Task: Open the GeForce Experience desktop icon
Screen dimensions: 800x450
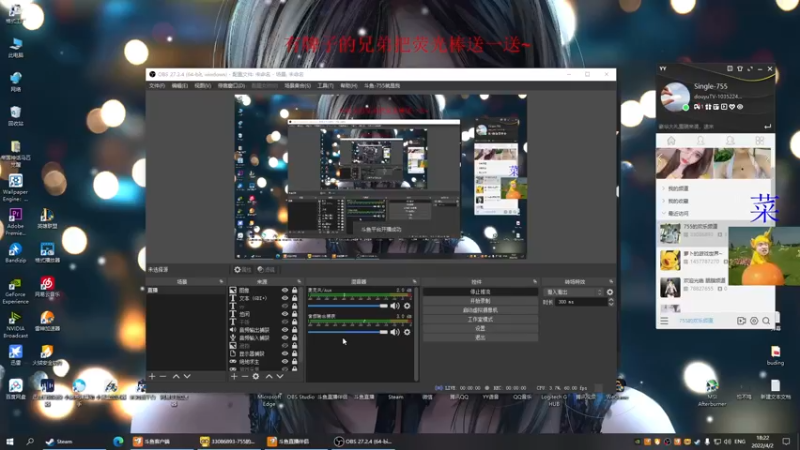Action: pos(15,291)
